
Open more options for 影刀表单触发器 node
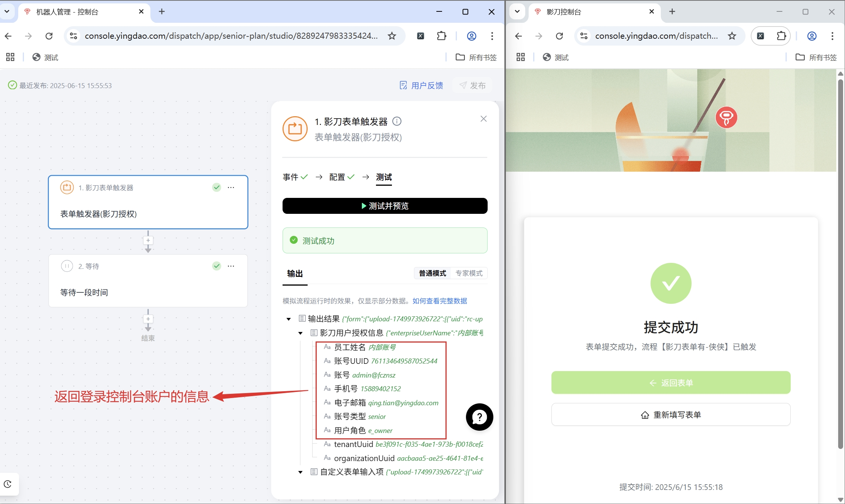pos(231,188)
